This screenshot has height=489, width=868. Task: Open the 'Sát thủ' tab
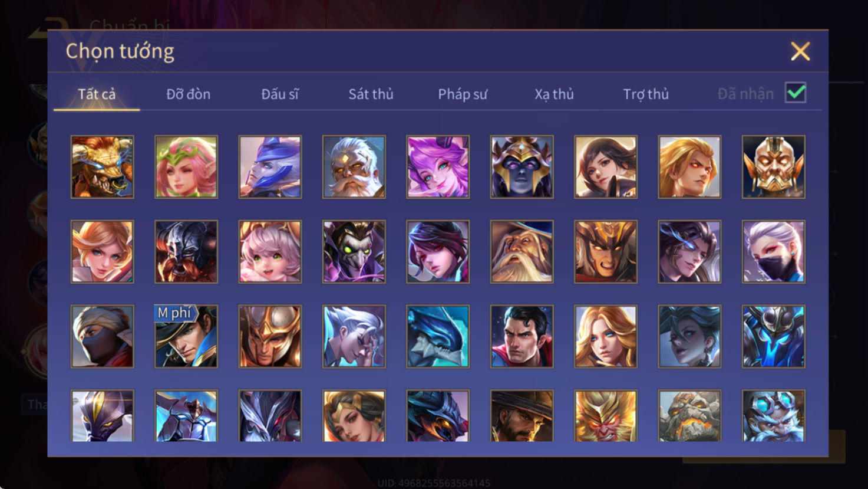click(371, 94)
